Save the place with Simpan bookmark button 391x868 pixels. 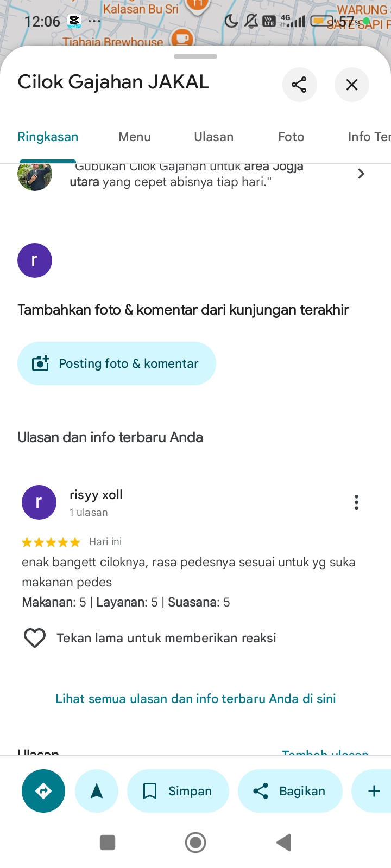(x=178, y=791)
